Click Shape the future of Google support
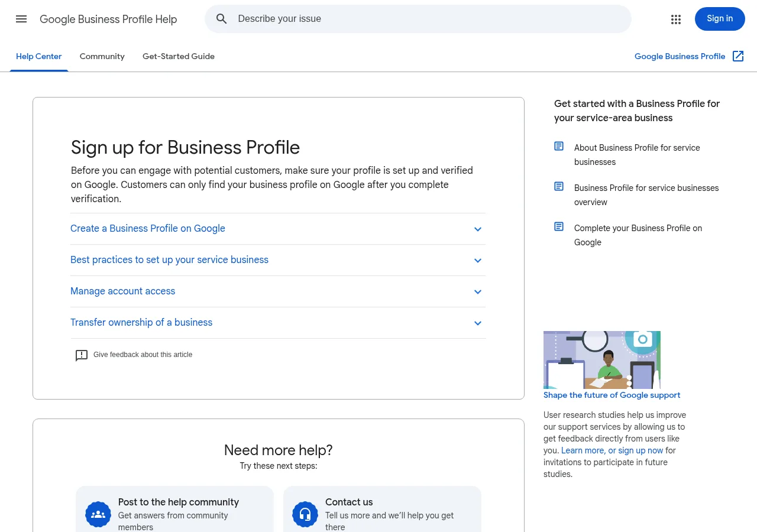Screen dimensions: 757x532 click(x=612, y=395)
